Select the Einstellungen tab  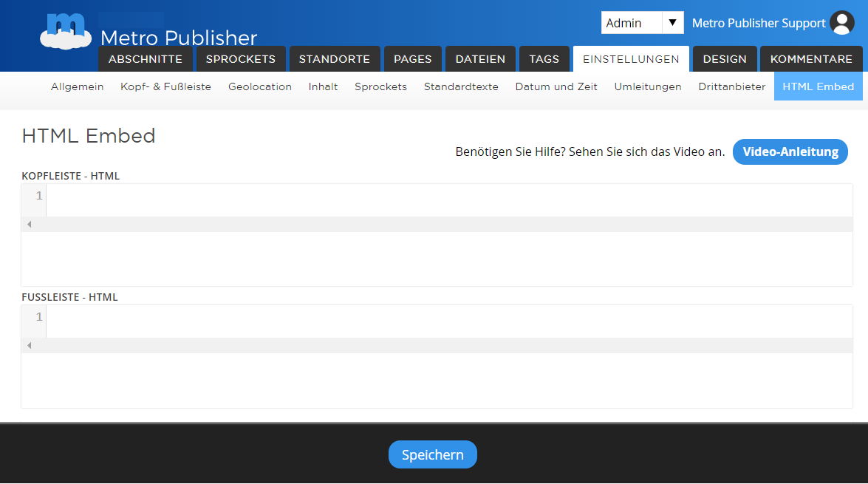click(x=631, y=58)
